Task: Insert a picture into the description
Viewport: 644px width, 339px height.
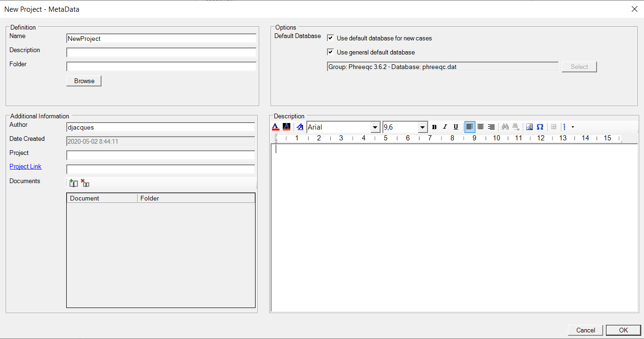Action: pos(529,127)
